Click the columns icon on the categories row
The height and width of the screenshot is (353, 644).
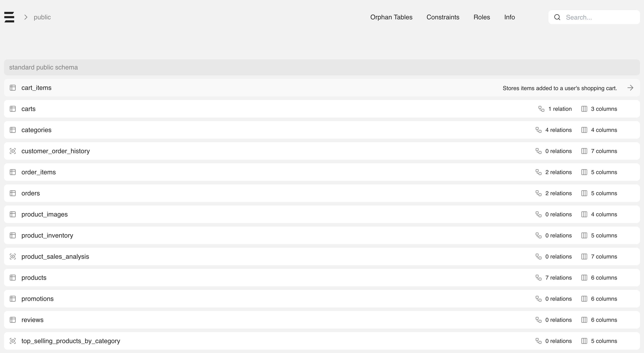click(x=584, y=130)
